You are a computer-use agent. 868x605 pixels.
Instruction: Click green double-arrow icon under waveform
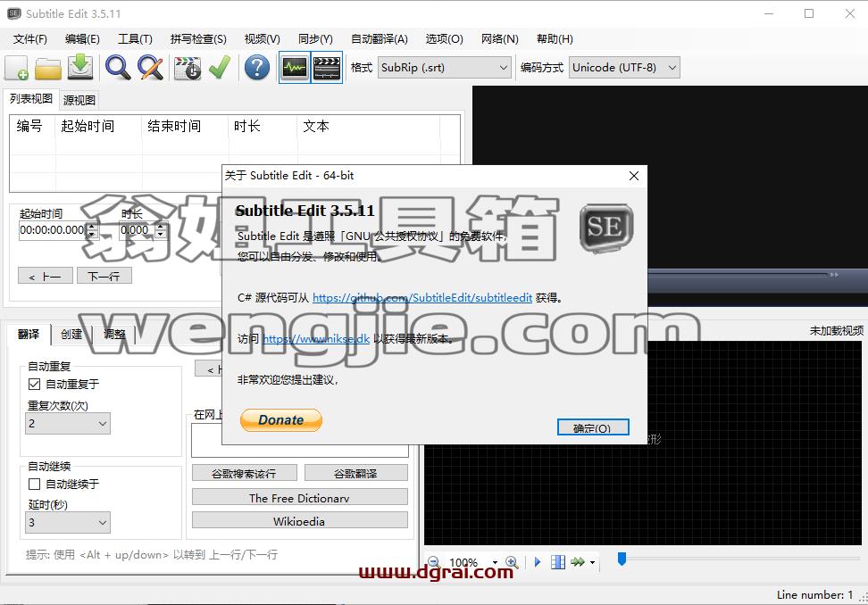pos(578,562)
